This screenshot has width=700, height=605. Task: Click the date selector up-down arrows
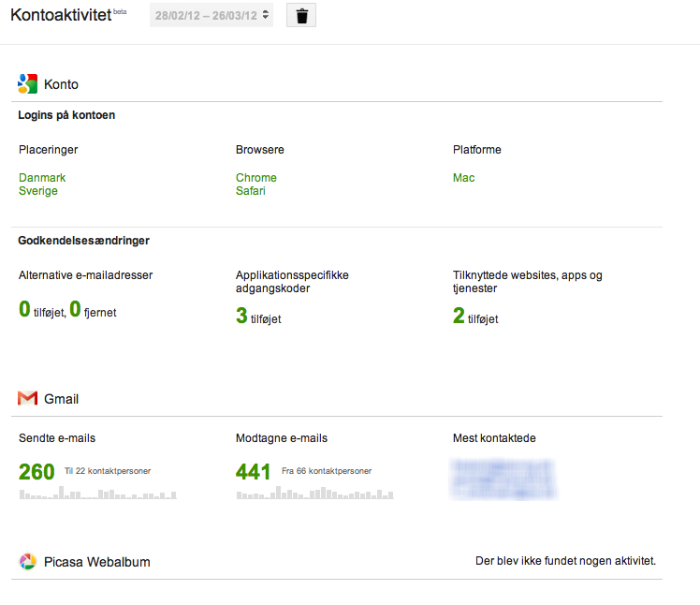click(x=266, y=15)
